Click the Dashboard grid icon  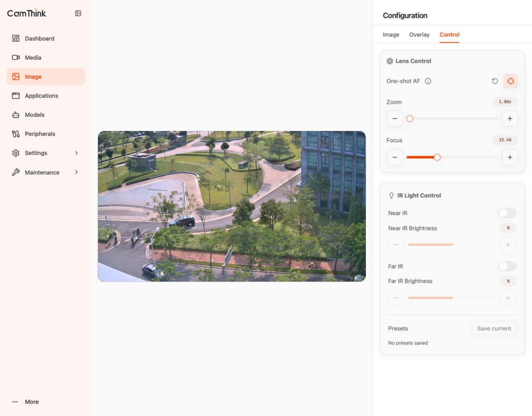16,38
